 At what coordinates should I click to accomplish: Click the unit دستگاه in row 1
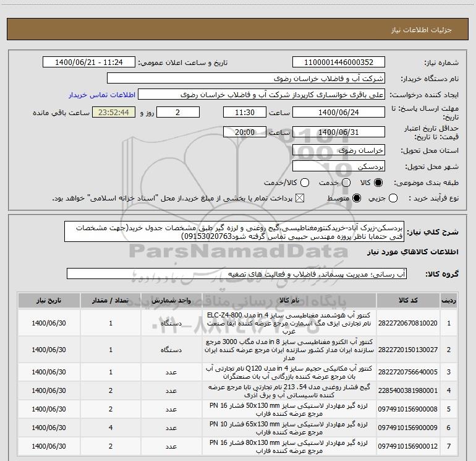pyautogui.click(x=171, y=323)
